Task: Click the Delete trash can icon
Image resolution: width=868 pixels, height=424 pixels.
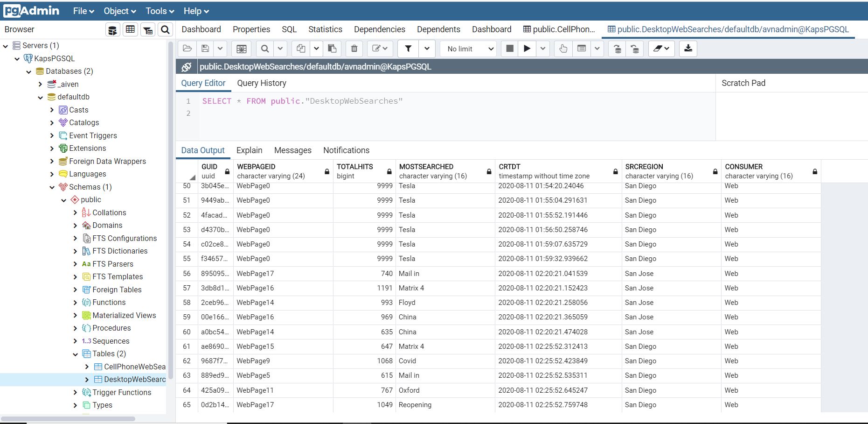Action: click(x=354, y=49)
